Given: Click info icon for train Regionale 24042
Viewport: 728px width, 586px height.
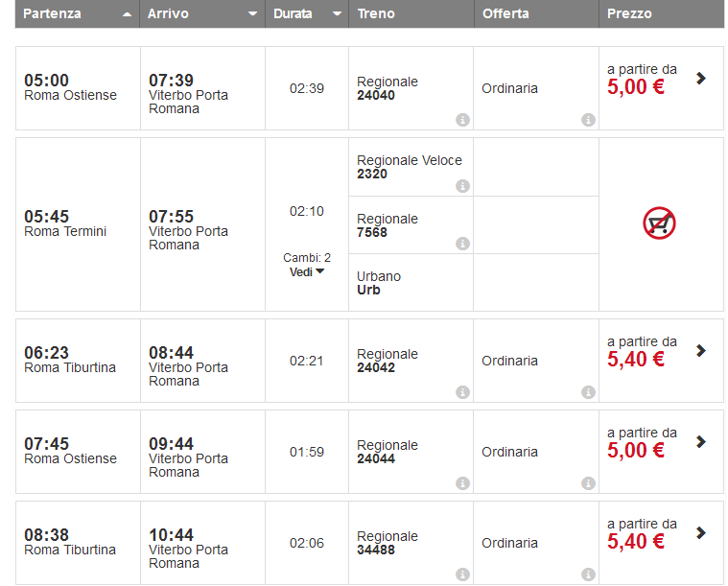Looking at the screenshot, I should coord(462,392).
